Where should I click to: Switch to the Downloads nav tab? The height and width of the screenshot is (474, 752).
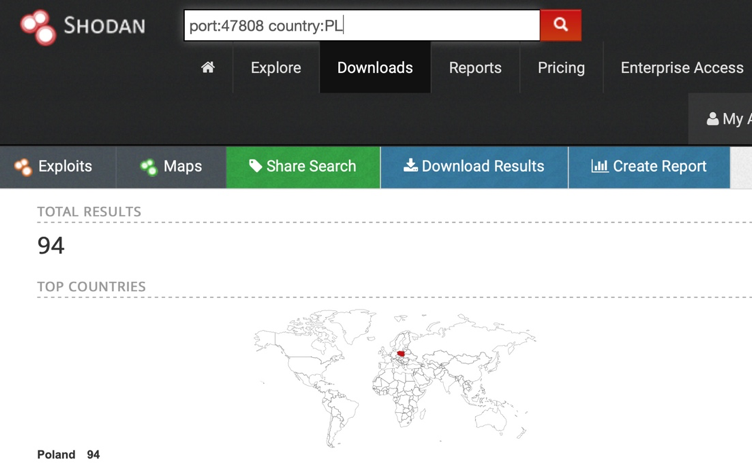point(375,68)
